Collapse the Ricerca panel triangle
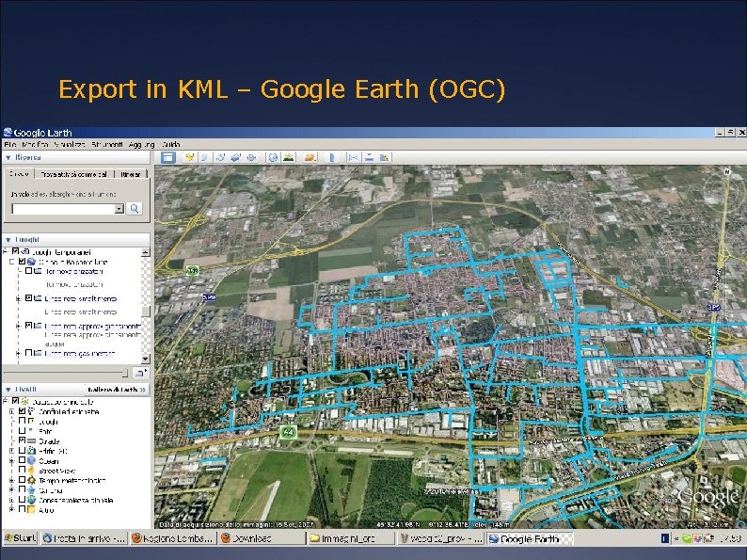747x560 pixels. click(8, 157)
